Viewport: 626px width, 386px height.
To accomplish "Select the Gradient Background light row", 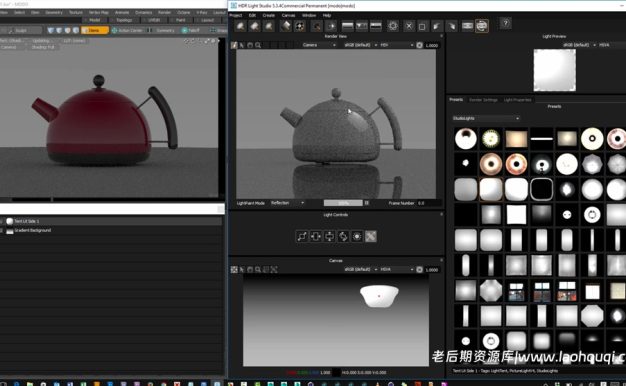I will pyautogui.click(x=111, y=231).
